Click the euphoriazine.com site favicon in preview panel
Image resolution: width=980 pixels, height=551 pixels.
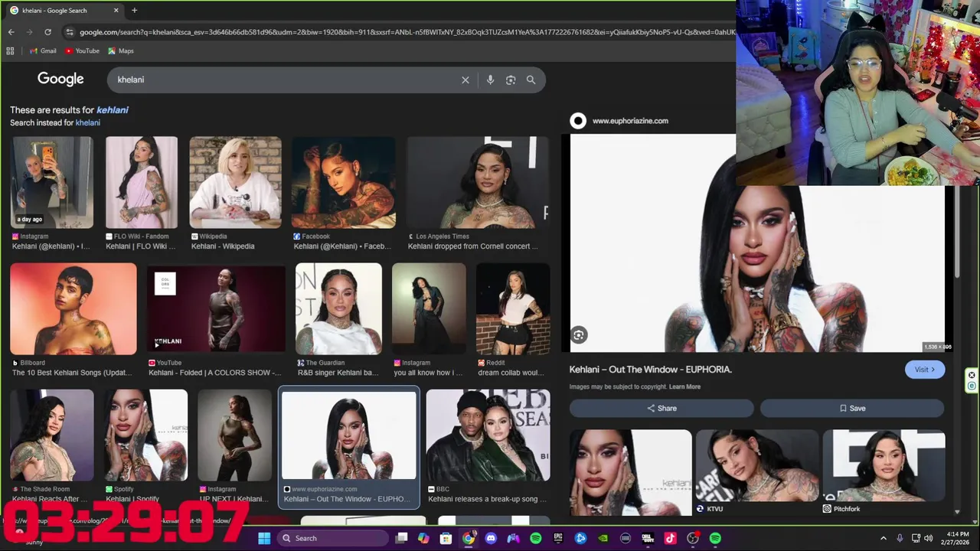[578, 120]
